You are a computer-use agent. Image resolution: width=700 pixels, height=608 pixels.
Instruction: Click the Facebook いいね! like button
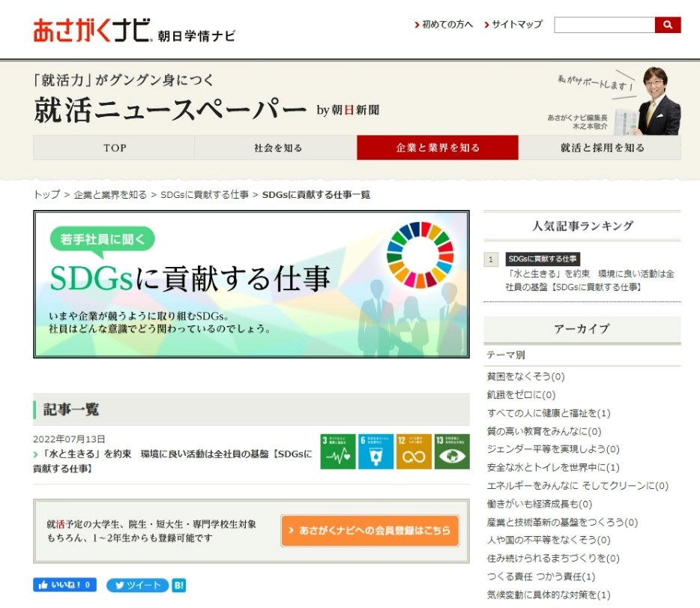pos(64,585)
